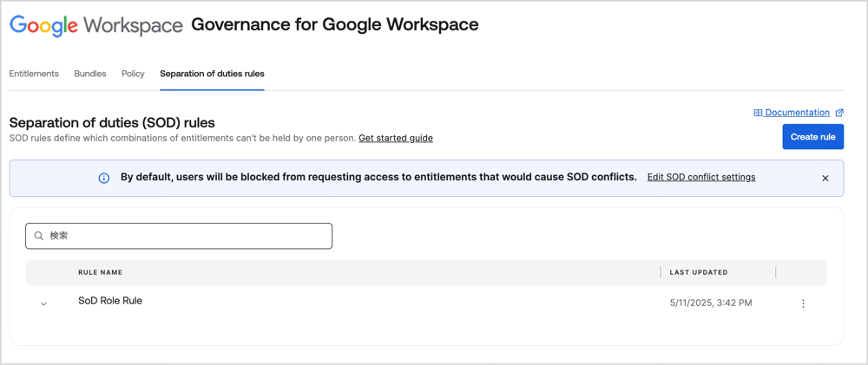Click the Separation of duties (SOD) rules heading
868x365 pixels.
coord(112,122)
